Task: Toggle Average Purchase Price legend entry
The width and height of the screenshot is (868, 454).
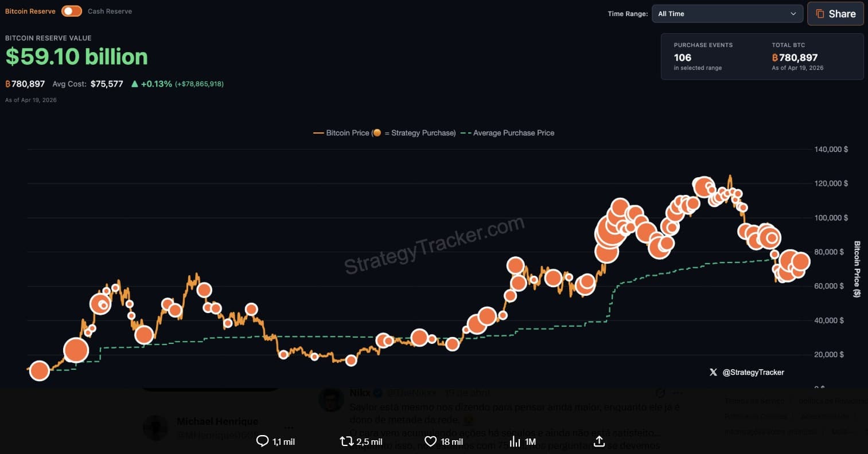Action: pos(508,133)
